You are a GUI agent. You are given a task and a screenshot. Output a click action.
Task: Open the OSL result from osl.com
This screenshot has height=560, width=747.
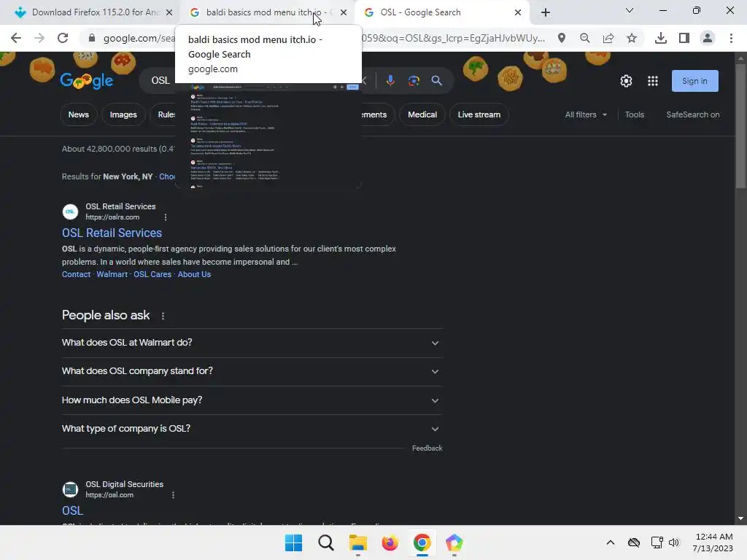click(x=72, y=510)
